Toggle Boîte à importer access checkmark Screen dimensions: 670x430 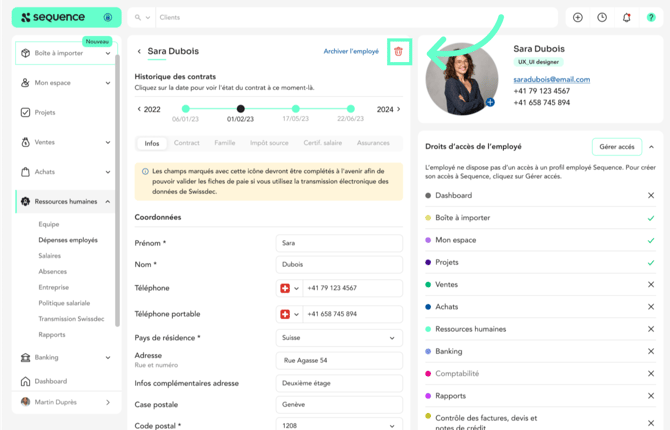pyautogui.click(x=651, y=218)
